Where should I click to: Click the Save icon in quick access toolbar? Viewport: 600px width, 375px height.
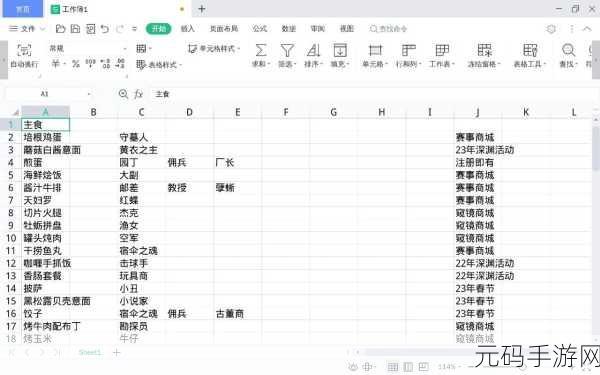(x=75, y=29)
